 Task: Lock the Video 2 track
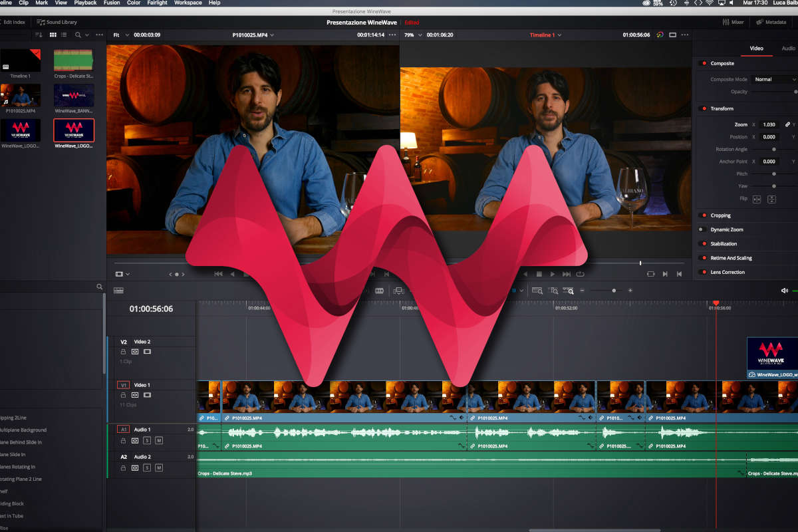click(123, 351)
